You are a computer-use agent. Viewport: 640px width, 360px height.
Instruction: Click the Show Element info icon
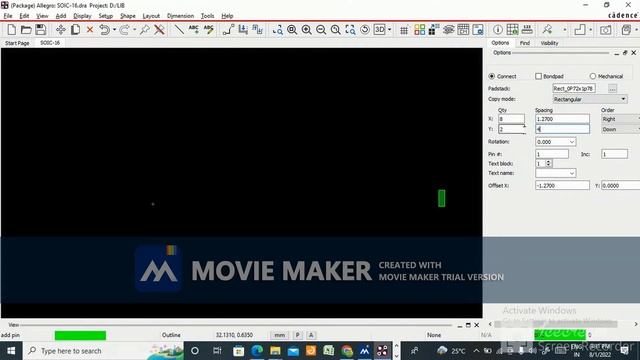point(498,30)
